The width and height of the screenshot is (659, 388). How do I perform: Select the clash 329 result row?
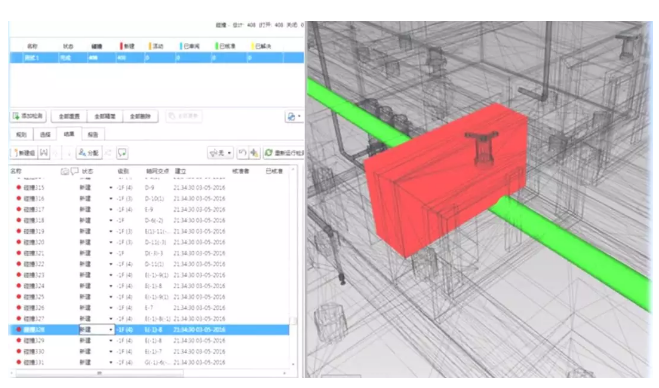pos(149,340)
